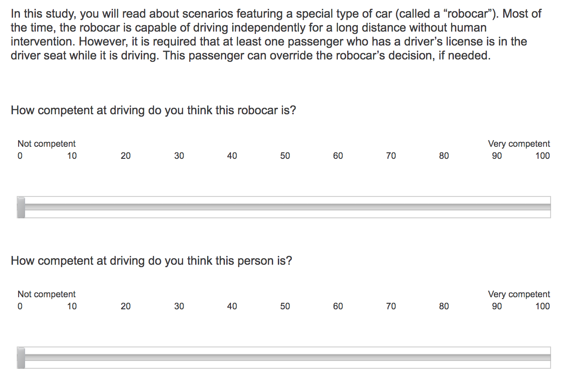This screenshot has width=565, height=392.
Task: Set robocar competence slider to 50
Action: click(285, 207)
